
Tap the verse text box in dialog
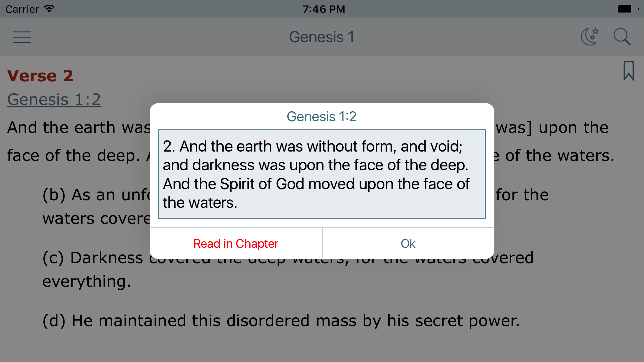pos(322,174)
